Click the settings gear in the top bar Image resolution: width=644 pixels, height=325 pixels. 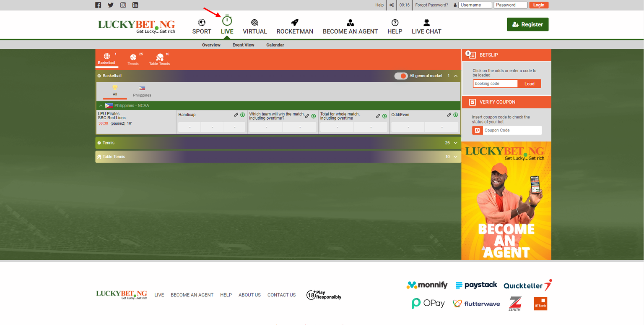[x=391, y=5]
